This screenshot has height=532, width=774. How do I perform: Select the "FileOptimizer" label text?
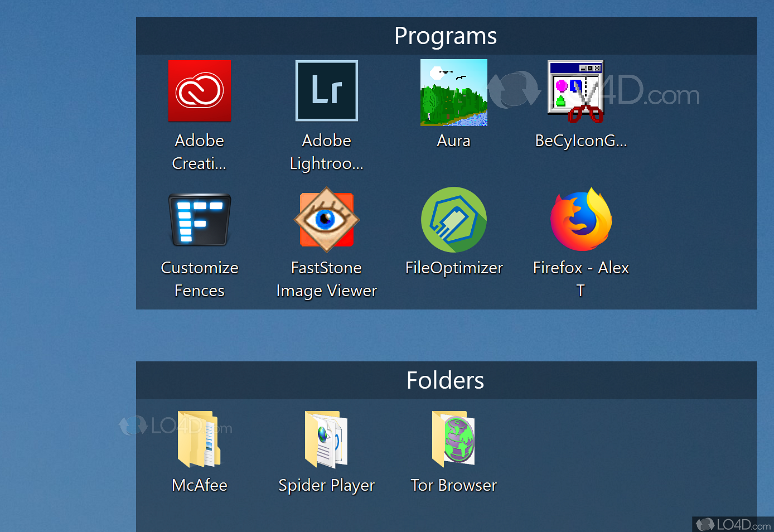click(454, 268)
